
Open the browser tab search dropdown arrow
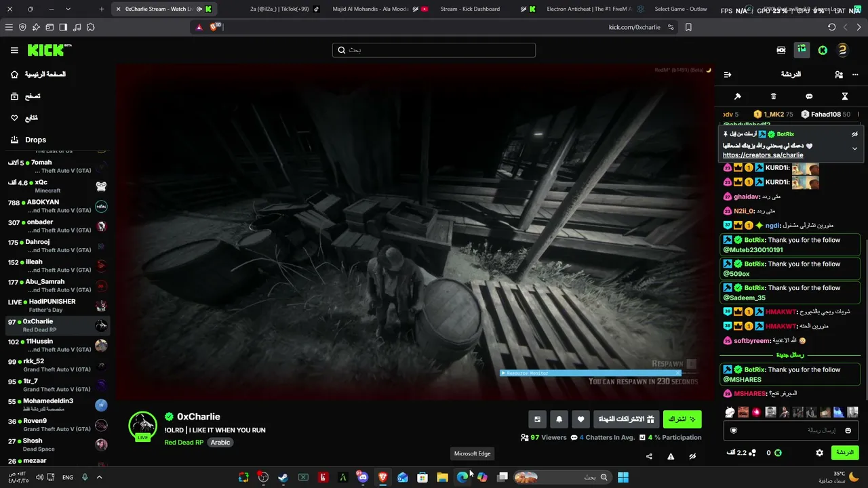(x=68, y=9)
